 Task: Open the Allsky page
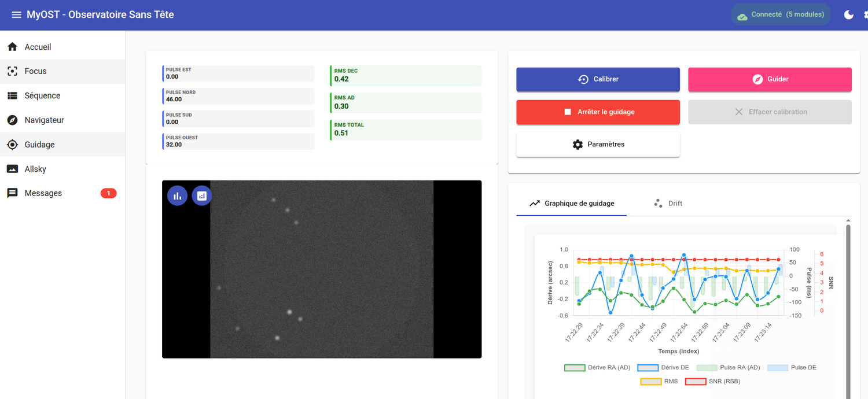click(62, 169)
